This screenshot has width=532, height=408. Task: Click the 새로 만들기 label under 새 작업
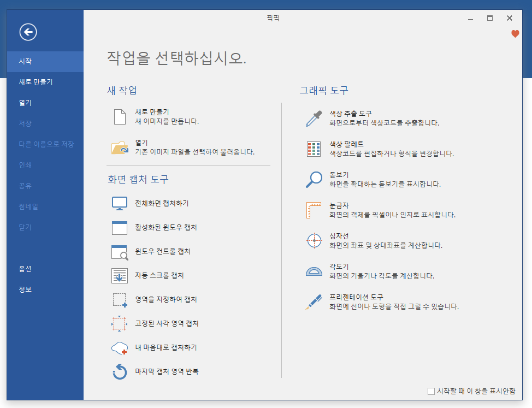(x=152, y=112)
